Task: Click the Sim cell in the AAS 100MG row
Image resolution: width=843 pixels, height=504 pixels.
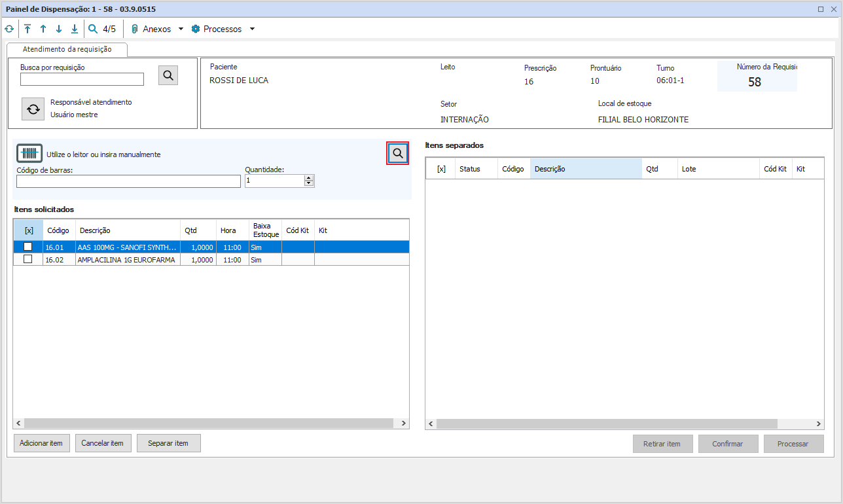Action: coord(265,247)
